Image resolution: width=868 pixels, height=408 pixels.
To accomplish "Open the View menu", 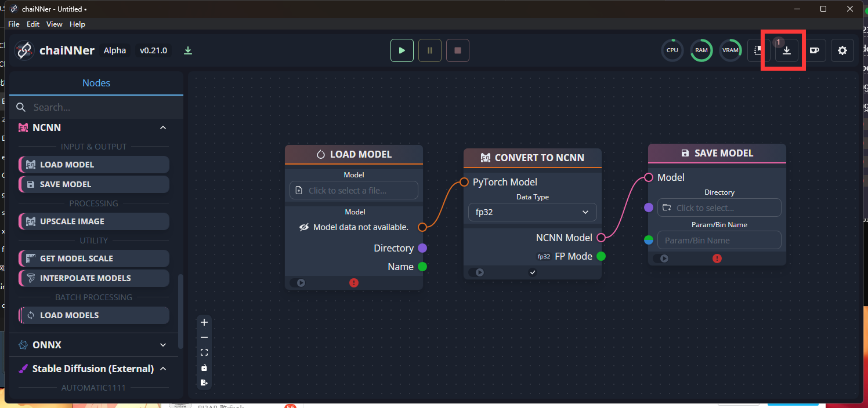I will coord(55,24).
